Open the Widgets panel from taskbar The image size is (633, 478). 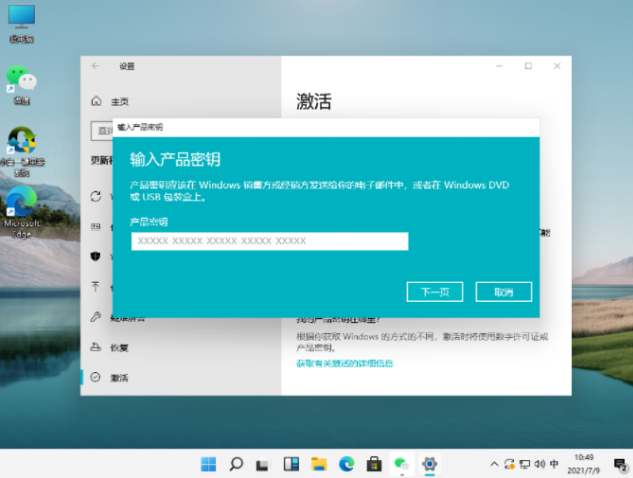[292, 464]
